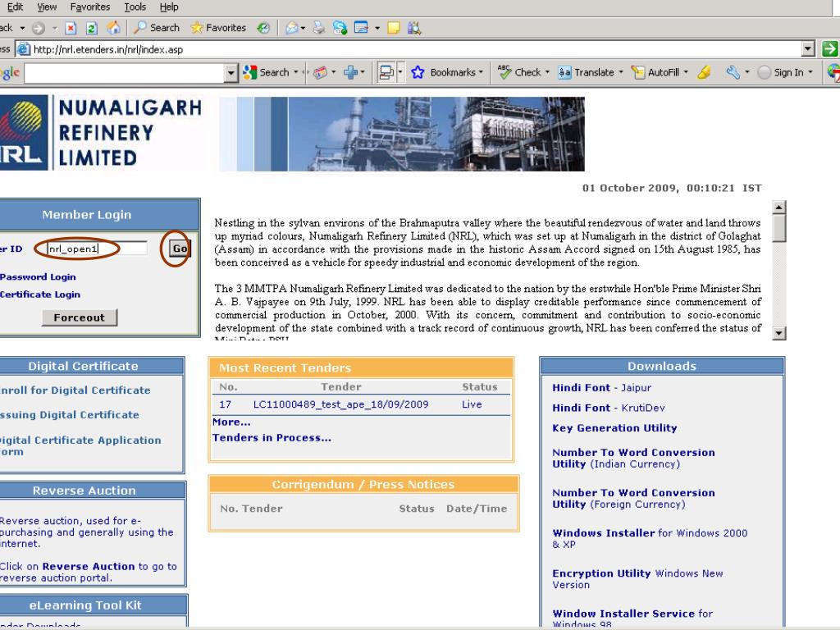Image resolution: width=840 pixels, height=630 pixels.
Task: Open the Favorites star toolbar button
Action: coord(218,28)
